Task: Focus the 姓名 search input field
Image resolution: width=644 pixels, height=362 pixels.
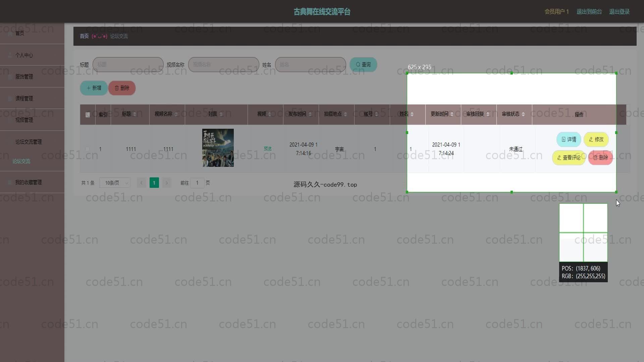Action: click(x=310, y=64)
